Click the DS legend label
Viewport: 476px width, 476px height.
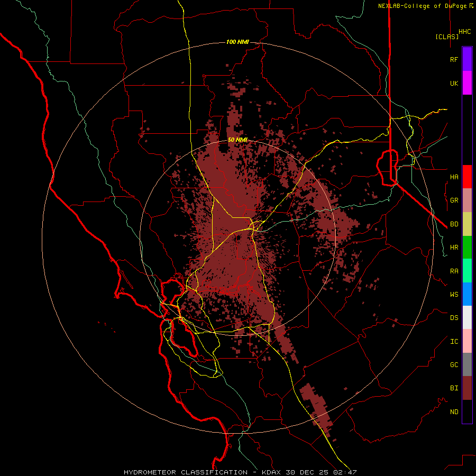pos(454,318)
